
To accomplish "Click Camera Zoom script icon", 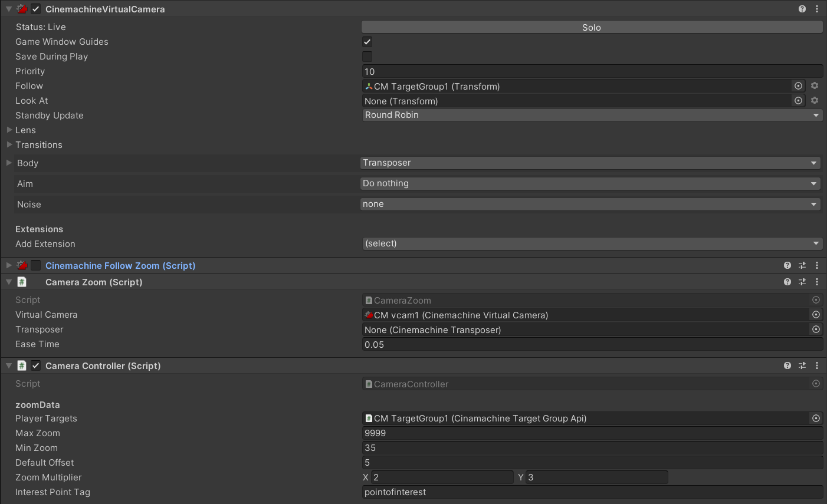I will pyautogui.click(x=22, y=282).
